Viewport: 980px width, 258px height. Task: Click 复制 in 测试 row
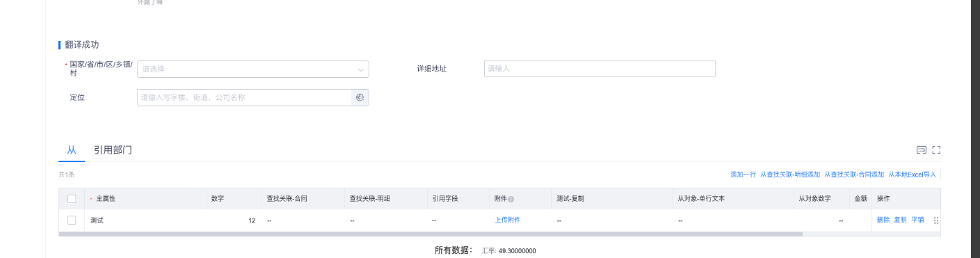(x=901, y=220)
